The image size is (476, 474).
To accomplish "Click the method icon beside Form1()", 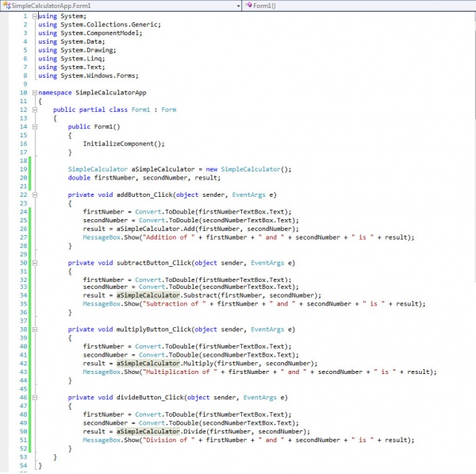I will click(x=248, y=6).
